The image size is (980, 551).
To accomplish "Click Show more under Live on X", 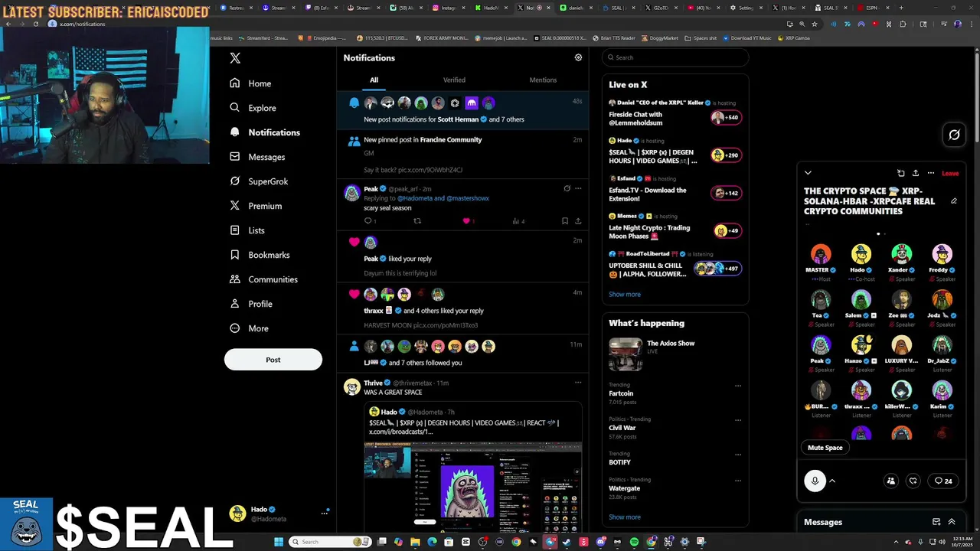I will point(625,295).
